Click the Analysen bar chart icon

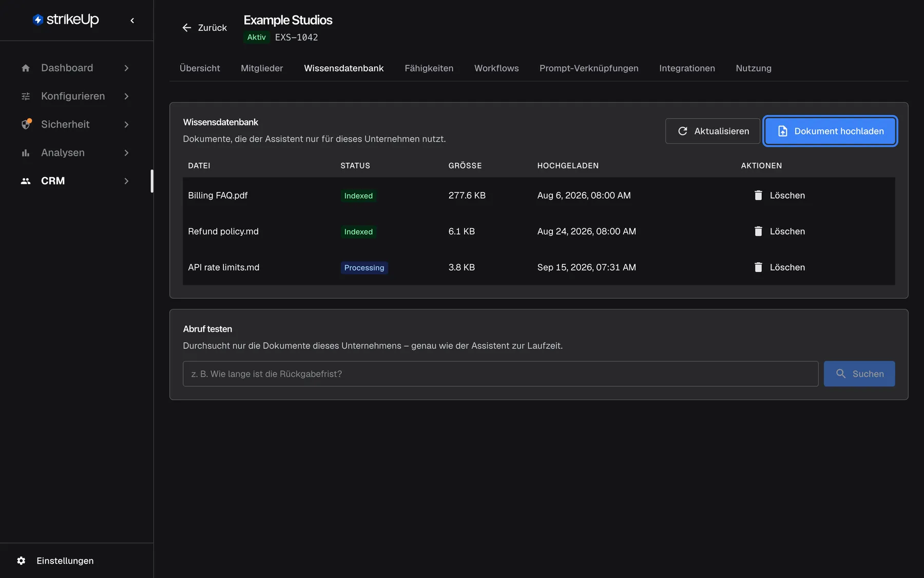click(x=26, y=153)
